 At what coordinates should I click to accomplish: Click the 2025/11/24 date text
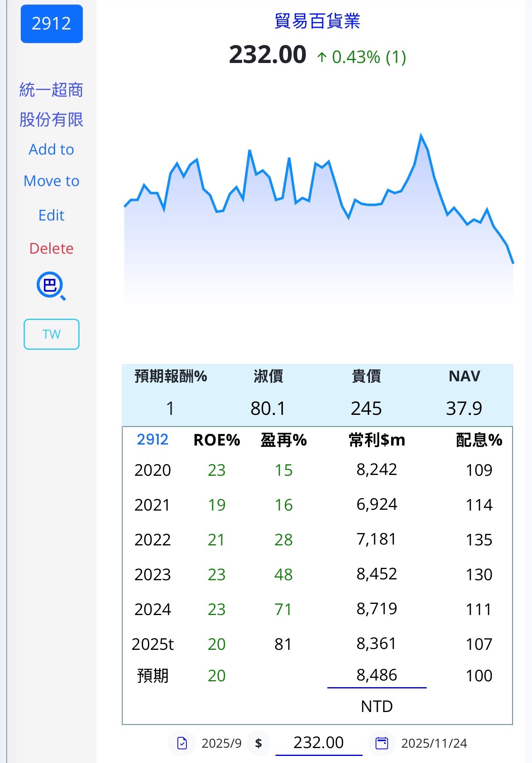[434, 743]
